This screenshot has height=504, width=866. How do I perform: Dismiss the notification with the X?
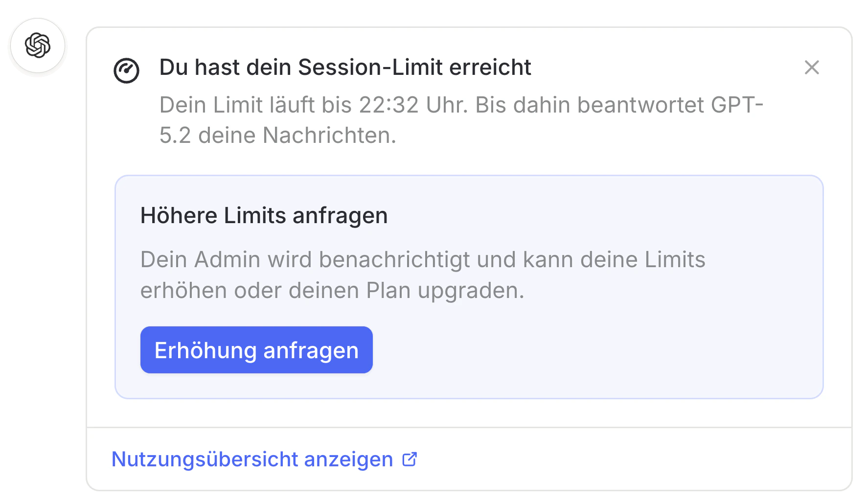click(812, 68)
